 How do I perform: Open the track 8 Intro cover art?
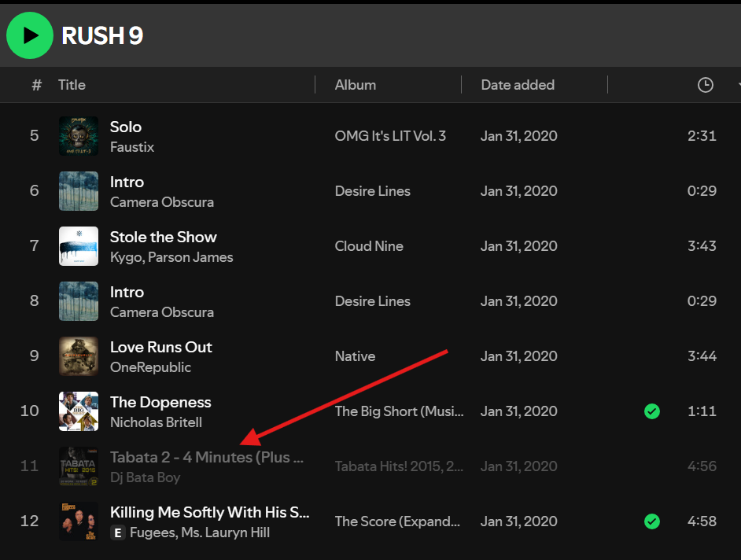(79, 301)
